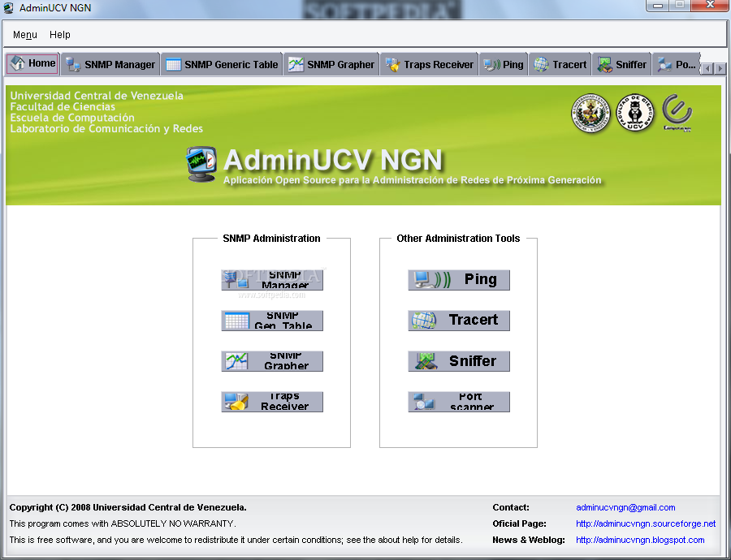This screenshot has width=731, height=560.
Task: Click the 'ABSOLUTELY NO WARRANTY' footer line
Action: [x=123, y=523]
